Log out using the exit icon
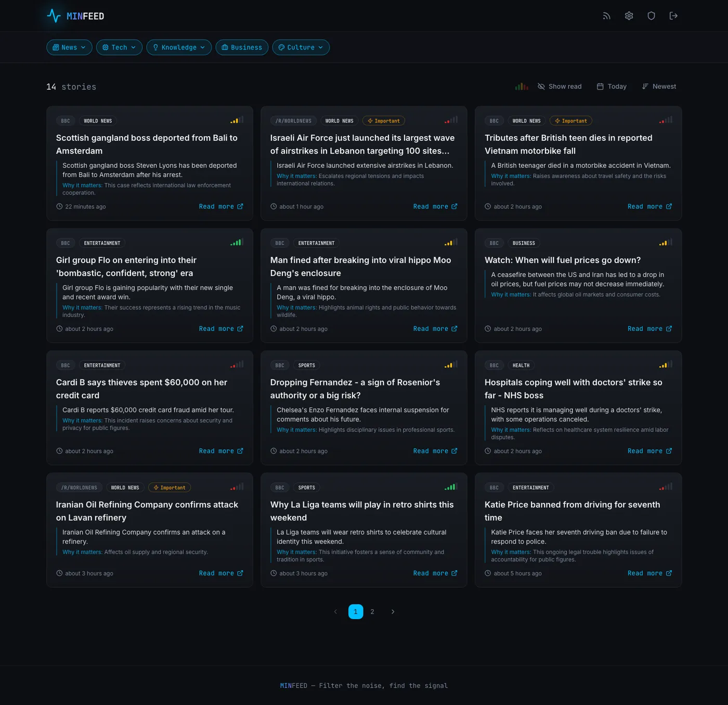This screenshot has width=728, height=705. click(x=673, y=16)
